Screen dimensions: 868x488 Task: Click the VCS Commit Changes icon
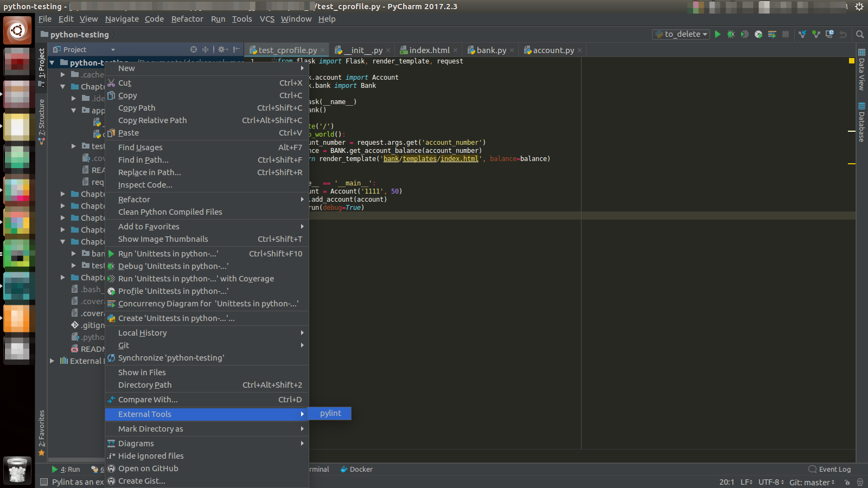click(x=816, y=34)
